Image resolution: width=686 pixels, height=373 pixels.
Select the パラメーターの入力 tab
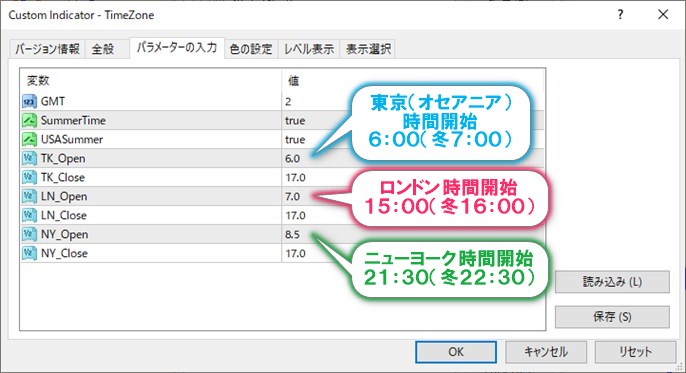pyautogui.click(x=177, y=47)
